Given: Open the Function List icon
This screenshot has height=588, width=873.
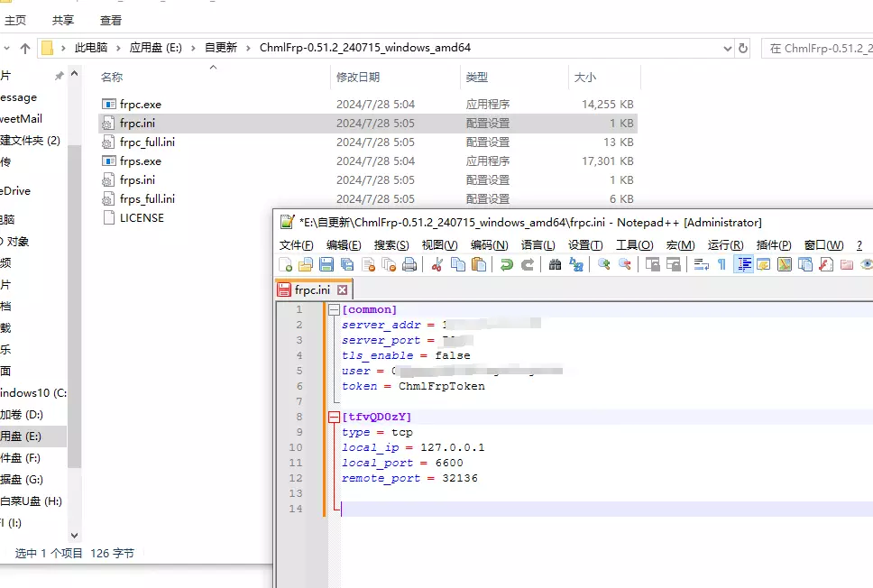Looking at the screenshot, I should 826,264.
